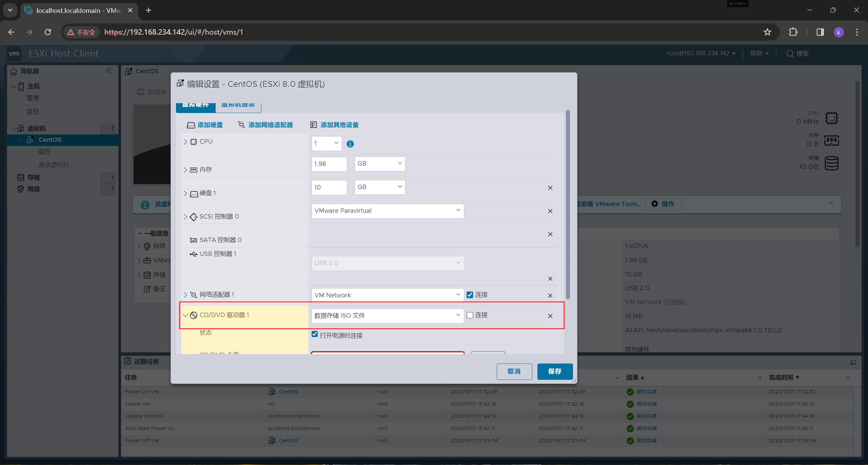Reload the page
868x465 pixels.
click(48, 32)
